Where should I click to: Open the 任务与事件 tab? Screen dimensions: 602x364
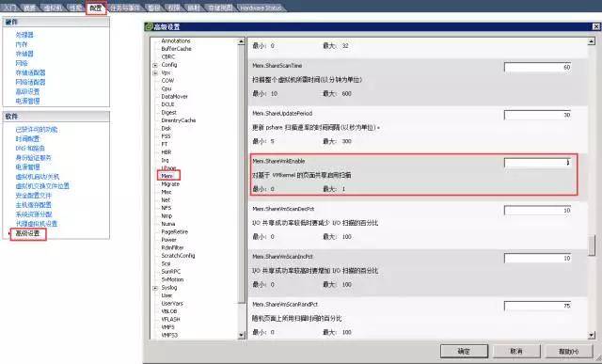pyautogui.click(x=126, y=8)
